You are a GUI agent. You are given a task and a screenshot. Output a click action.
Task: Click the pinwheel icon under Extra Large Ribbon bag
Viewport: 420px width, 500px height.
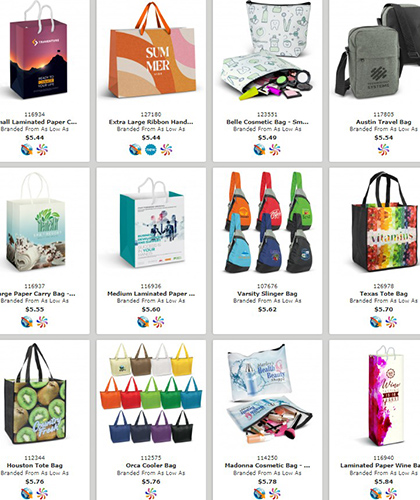(166, 150)
